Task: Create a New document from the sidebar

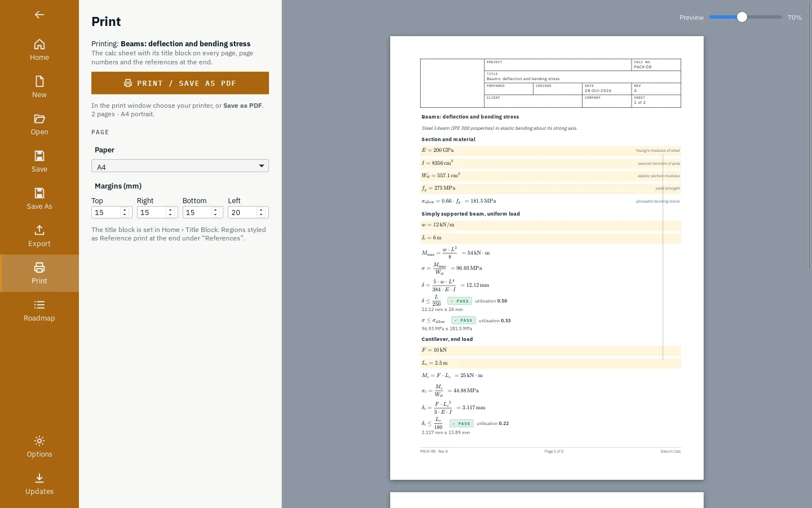Action: pyautogui.click(x=39, y=87)
